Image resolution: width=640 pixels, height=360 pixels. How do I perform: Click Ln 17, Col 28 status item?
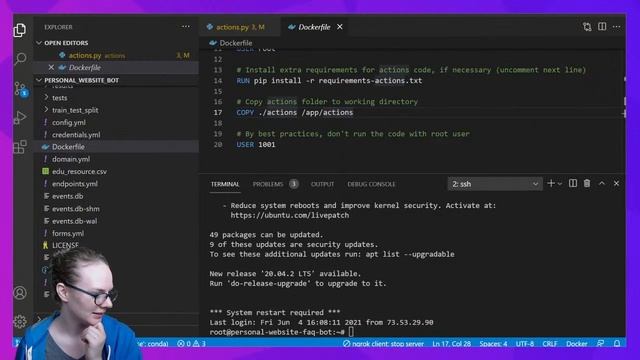(451, 344)
